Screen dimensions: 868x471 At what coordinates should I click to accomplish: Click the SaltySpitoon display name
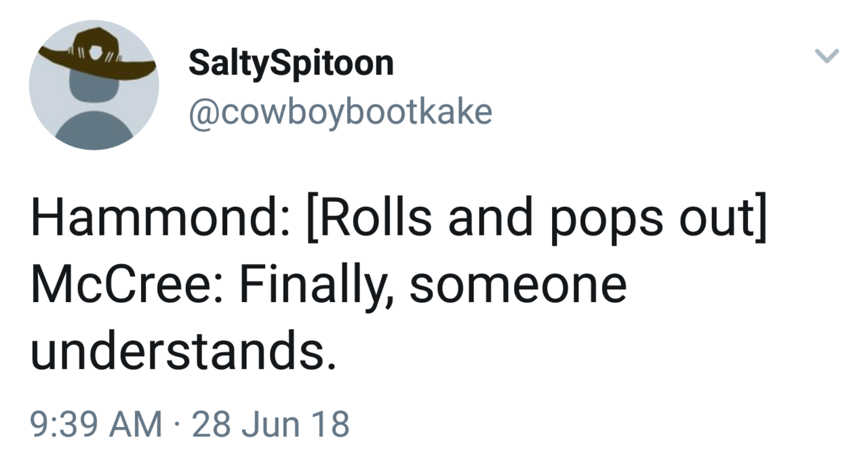pyautogui.click(x=291, y=63)
